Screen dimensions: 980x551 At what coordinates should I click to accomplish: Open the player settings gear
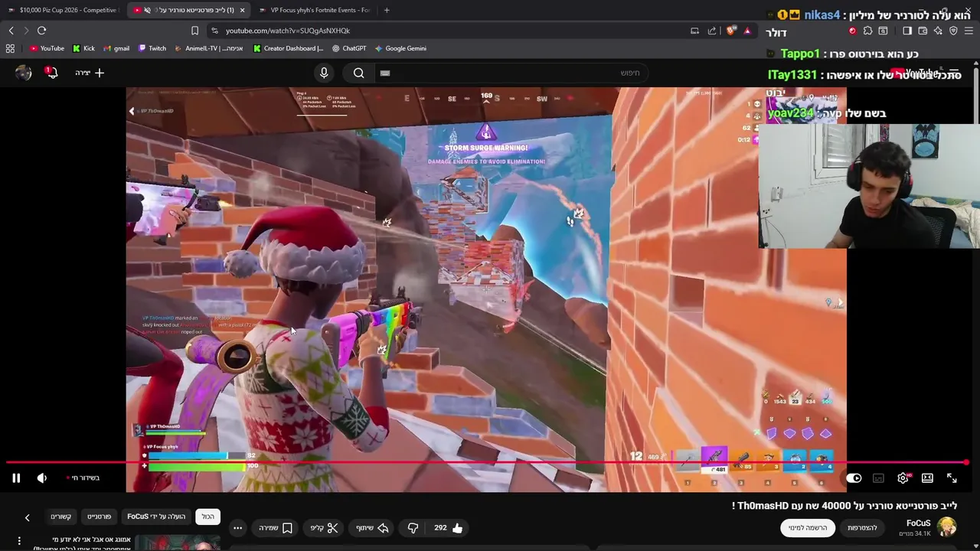coord(903,478)
